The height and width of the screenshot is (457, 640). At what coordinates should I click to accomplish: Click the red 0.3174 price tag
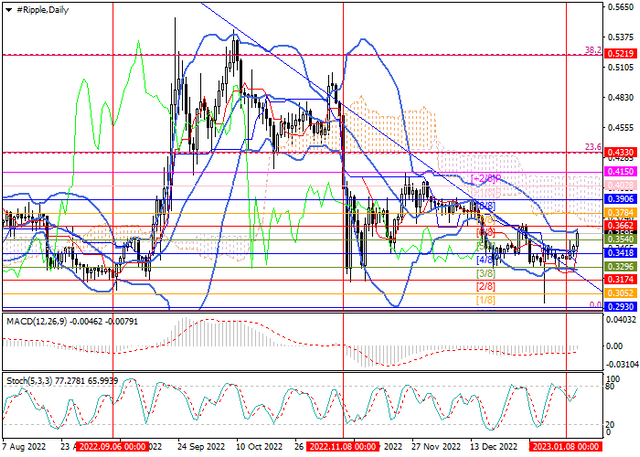pos(620,280)
